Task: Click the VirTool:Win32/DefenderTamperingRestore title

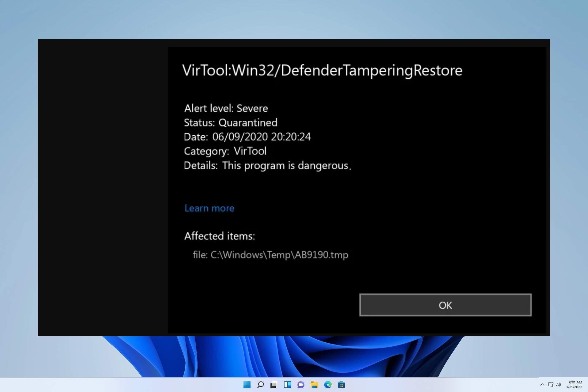Action: click(323, 70)
